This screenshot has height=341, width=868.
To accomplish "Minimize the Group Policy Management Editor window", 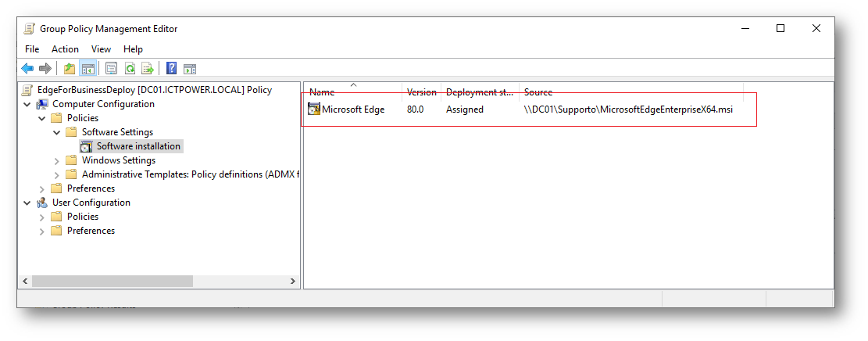I will tap(745, 28).
